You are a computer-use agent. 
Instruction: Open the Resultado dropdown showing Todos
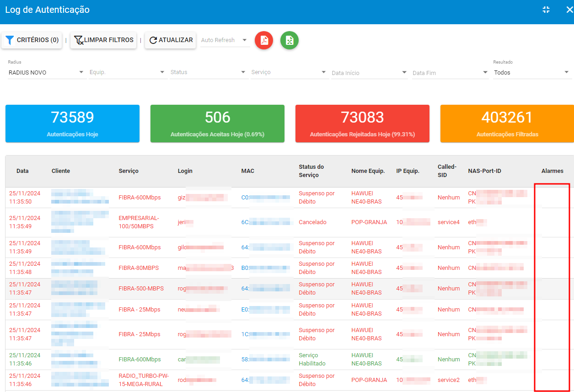[x=532, y=72]
